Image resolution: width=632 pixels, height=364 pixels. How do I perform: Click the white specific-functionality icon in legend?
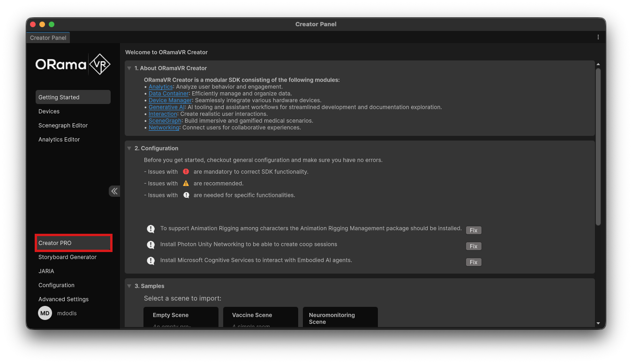pyautogui.click(x=186, y=195)
